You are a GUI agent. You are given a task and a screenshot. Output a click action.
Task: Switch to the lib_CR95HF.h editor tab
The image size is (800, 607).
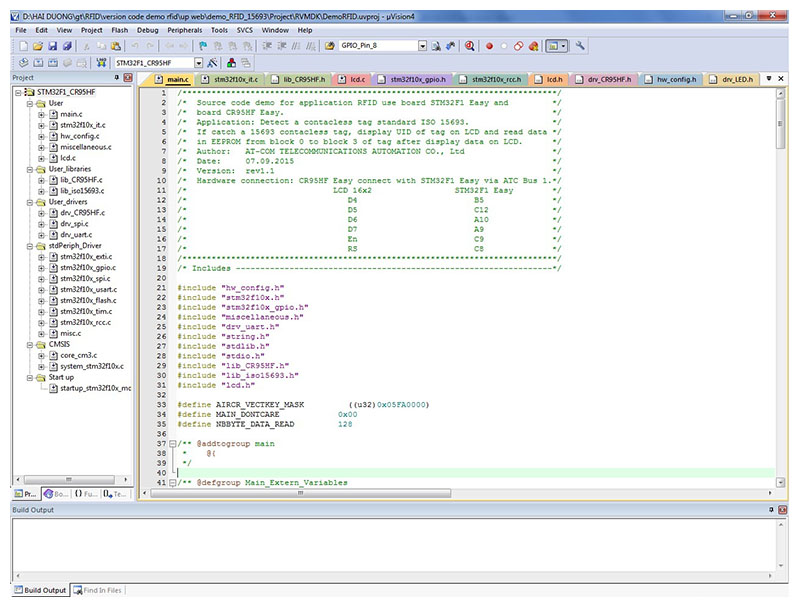click(x=297, y=78)
